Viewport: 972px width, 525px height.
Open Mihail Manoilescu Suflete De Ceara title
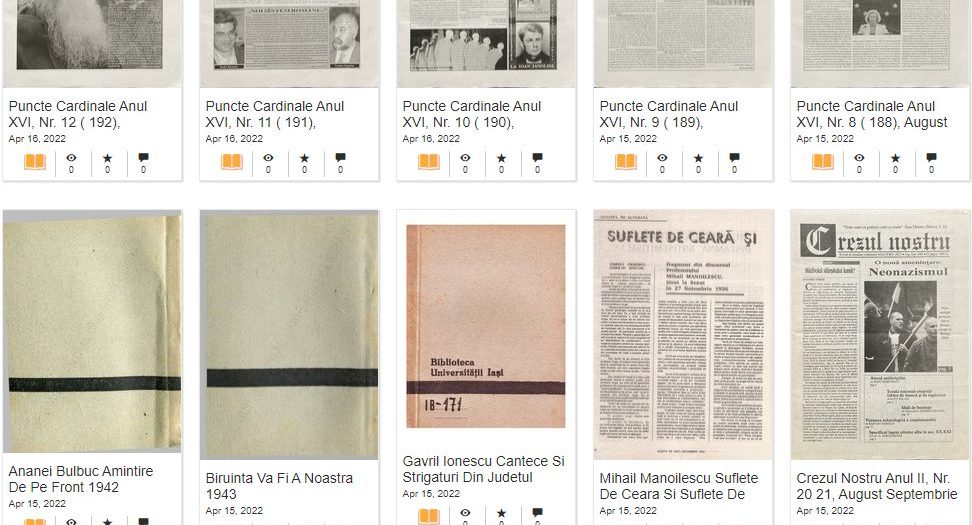click(679, 486)
